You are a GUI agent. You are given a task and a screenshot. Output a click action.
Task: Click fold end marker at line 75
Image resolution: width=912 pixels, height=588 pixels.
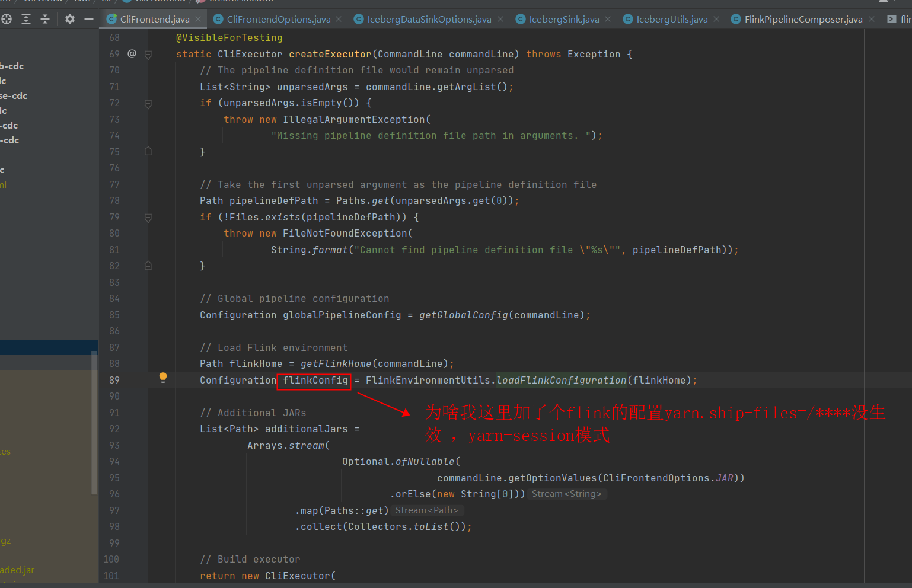pos(148,152)
